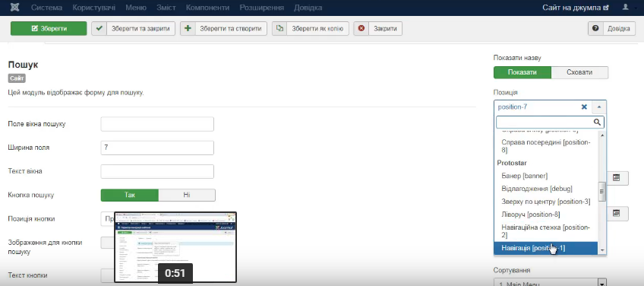This screenshot has width=644, height=286.
Task: Open the Довідка menu in top bar
Action: pos(308,8)
